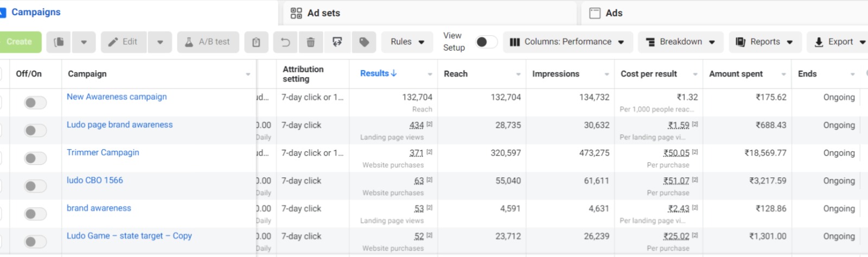868x257 pixels.
Task: Toggle Ludo page brand awareness switch
Action: 35,130
